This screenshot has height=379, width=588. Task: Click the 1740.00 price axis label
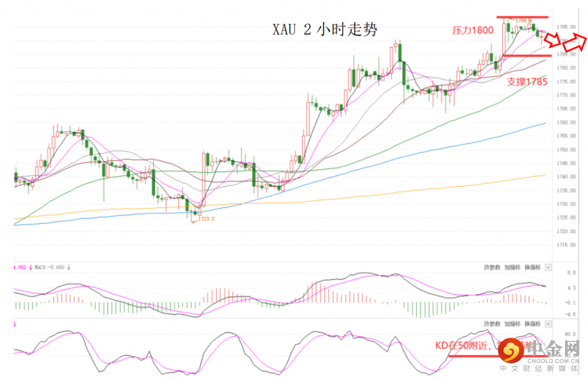(566, 177)
